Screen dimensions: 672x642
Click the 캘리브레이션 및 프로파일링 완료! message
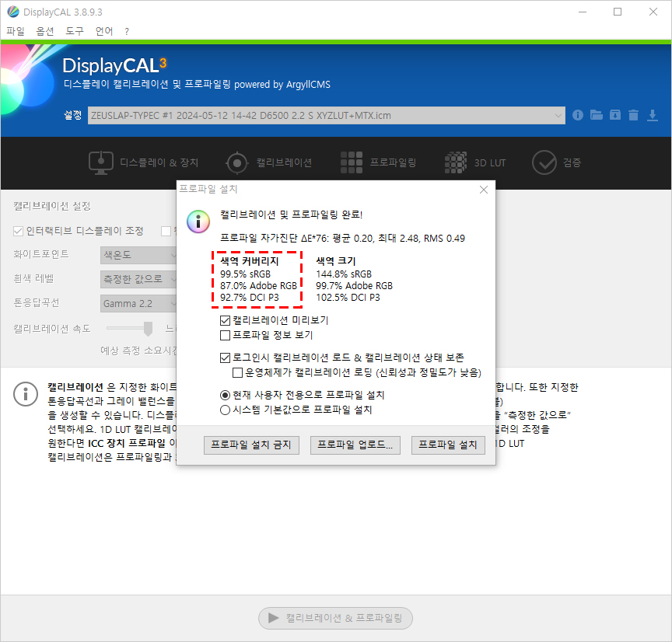coord(292,215)
